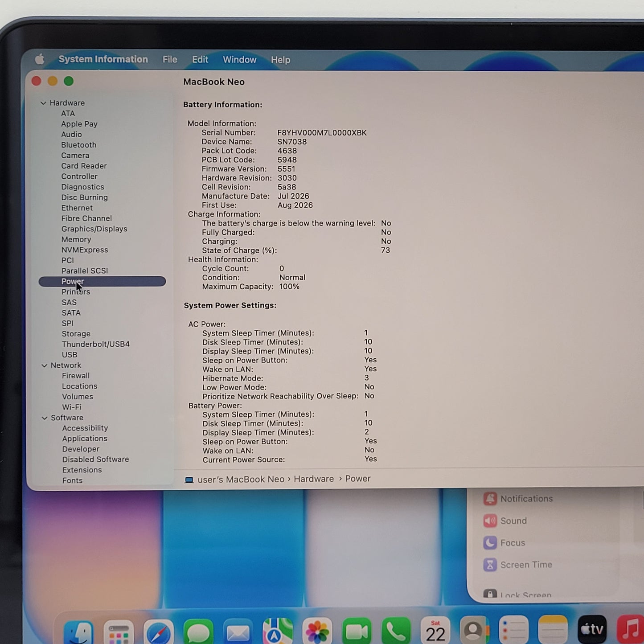Click the Maximum Capacity 100% value
Image resolution: width=644 pixels, height=644 pixels.
(x=289, y=287)
